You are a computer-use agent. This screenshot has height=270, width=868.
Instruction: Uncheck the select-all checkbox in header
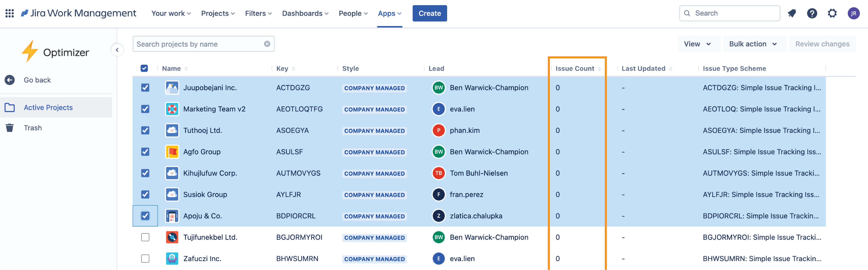144,68
